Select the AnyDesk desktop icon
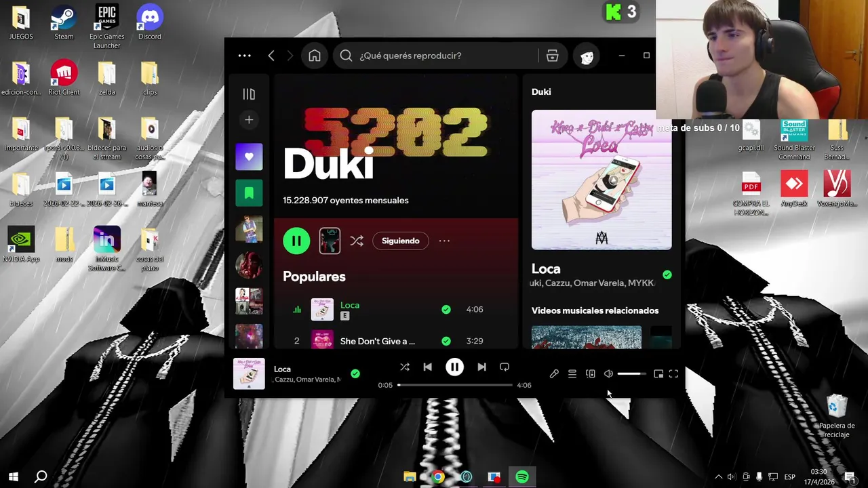This screenshot has width=868, height=488. click(x=794, y=189)
